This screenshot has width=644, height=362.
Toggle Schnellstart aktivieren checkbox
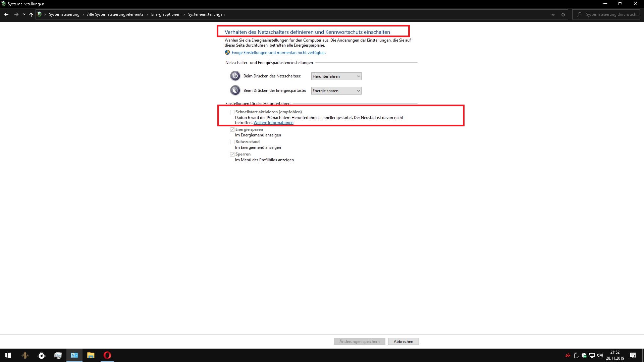click(232, 112)
